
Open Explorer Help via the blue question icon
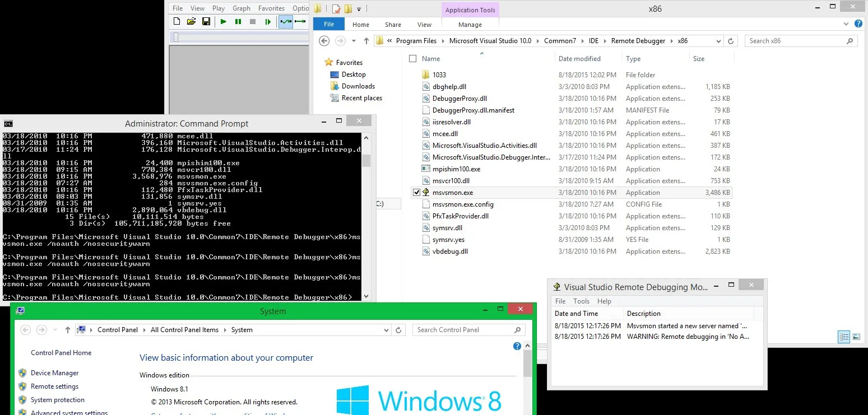[x=858, y=24]
